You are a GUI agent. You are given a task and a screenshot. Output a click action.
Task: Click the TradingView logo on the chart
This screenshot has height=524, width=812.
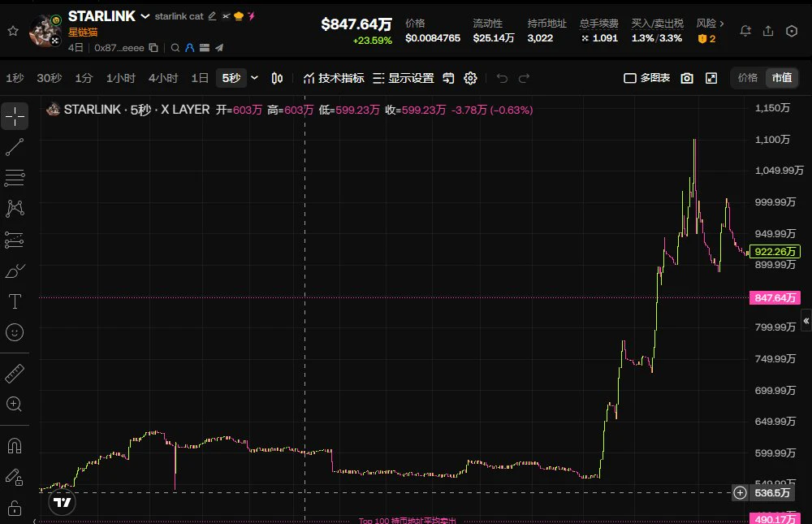(x=63, y=502)
